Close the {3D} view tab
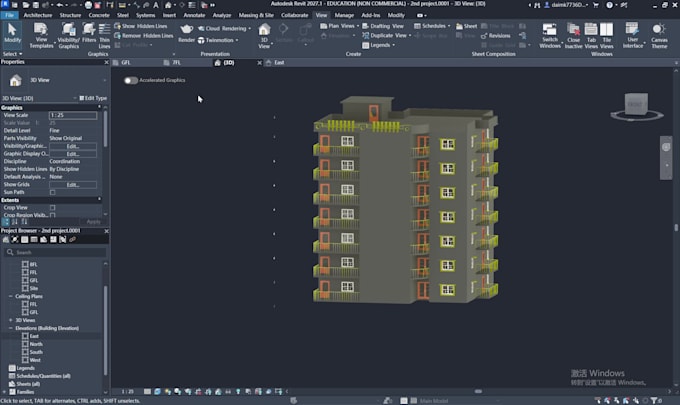680x405 pixels. tap(259, 63)
